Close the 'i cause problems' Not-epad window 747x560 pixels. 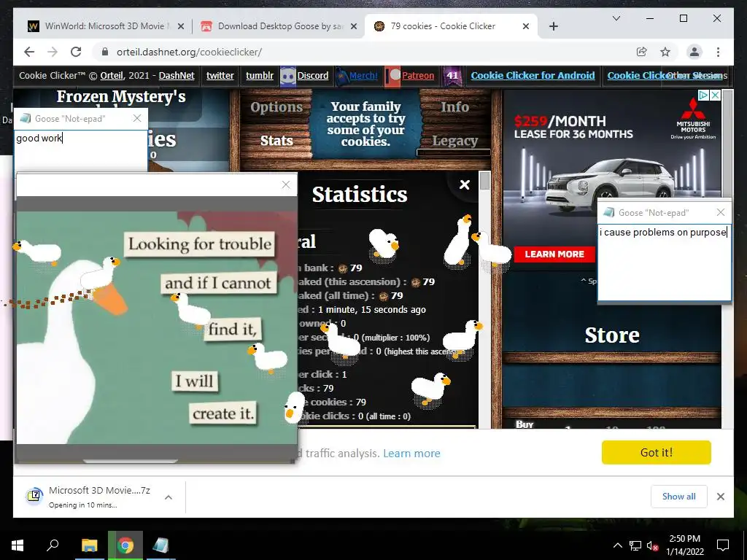coord(720,212)
